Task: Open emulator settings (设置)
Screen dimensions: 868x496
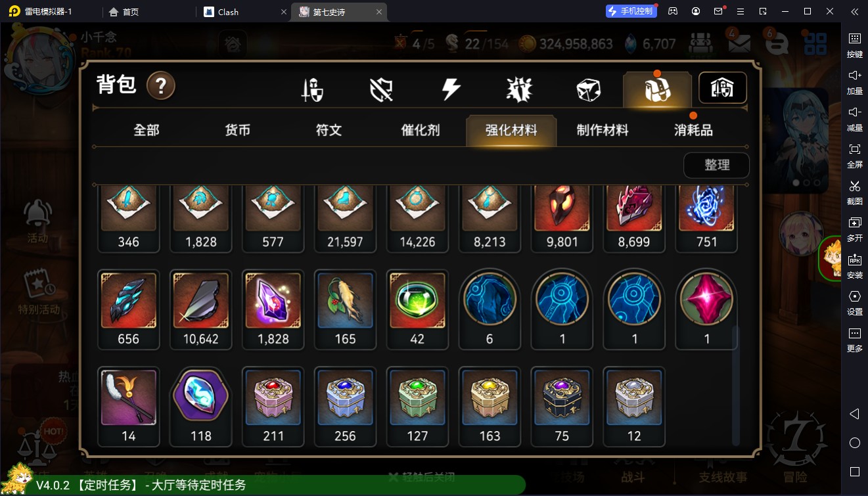Action: (855, 302)
